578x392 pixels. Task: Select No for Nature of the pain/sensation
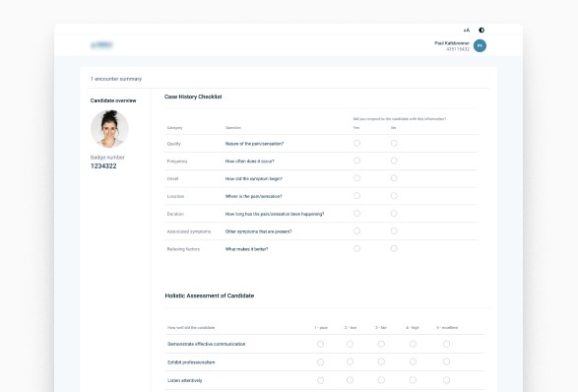[394, 143]
